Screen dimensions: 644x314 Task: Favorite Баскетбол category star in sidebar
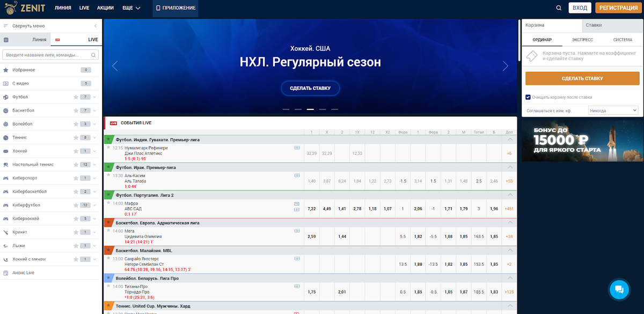[76, 111]
